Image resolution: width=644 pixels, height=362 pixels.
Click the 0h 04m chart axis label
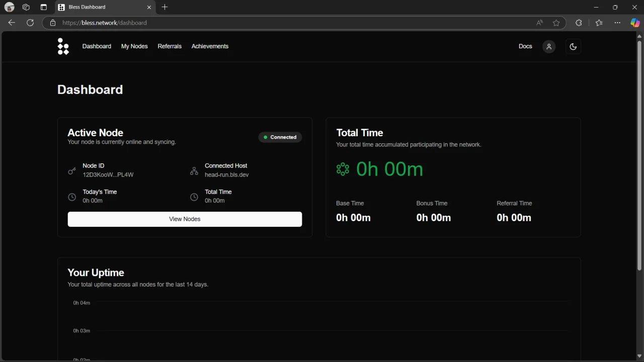pos(82,303)
